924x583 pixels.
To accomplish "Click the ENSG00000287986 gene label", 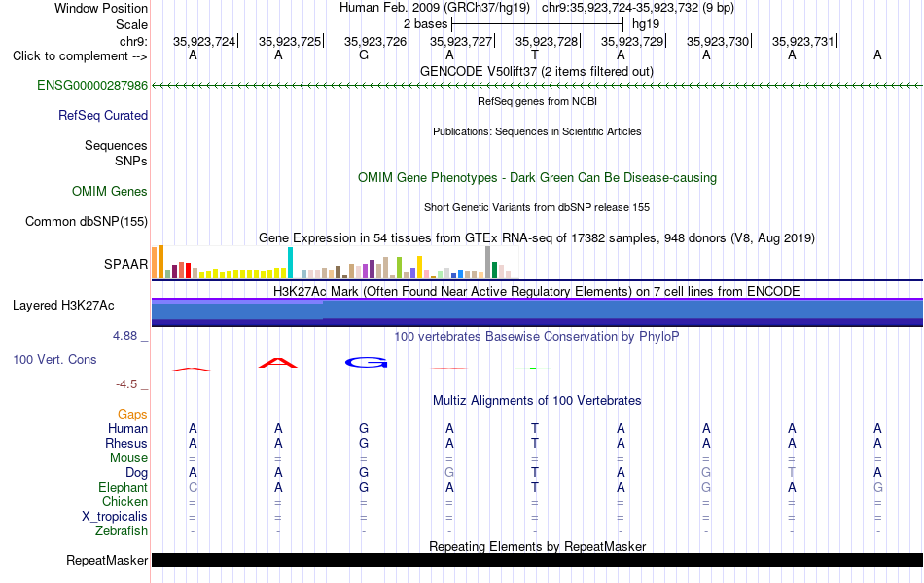I will coord(92,86).
